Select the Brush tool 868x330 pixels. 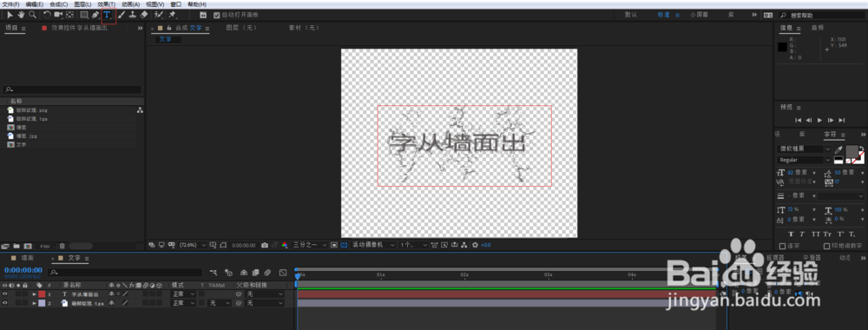(122, 15)
